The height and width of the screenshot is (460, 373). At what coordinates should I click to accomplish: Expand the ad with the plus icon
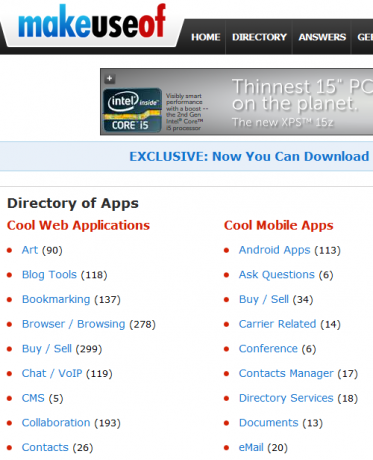(x=110, y=79)
